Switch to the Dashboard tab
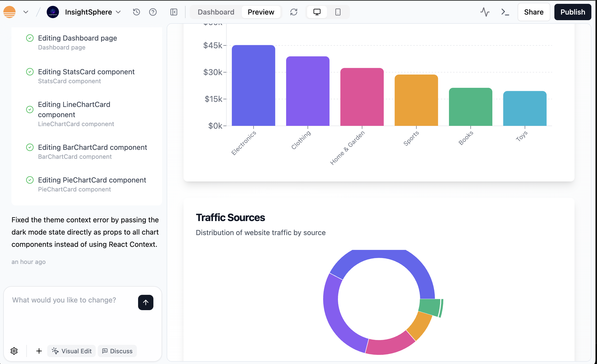 click(x=216, y=12)
